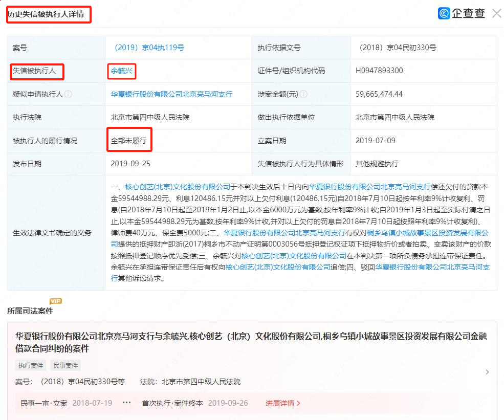Click the 企查查 logo icon
This screenshot has width=504, height=420.
click(x=444, y=13)
